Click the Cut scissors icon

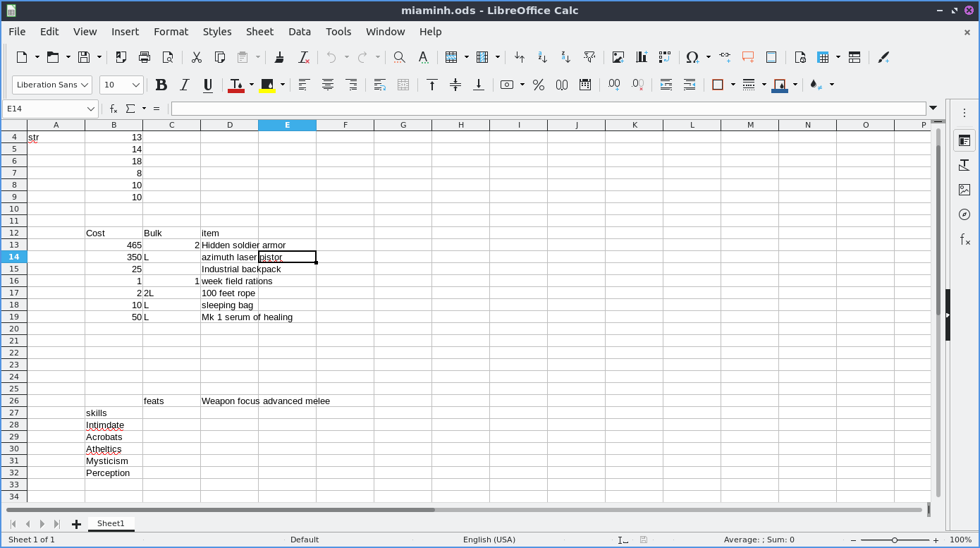(197, 57)
